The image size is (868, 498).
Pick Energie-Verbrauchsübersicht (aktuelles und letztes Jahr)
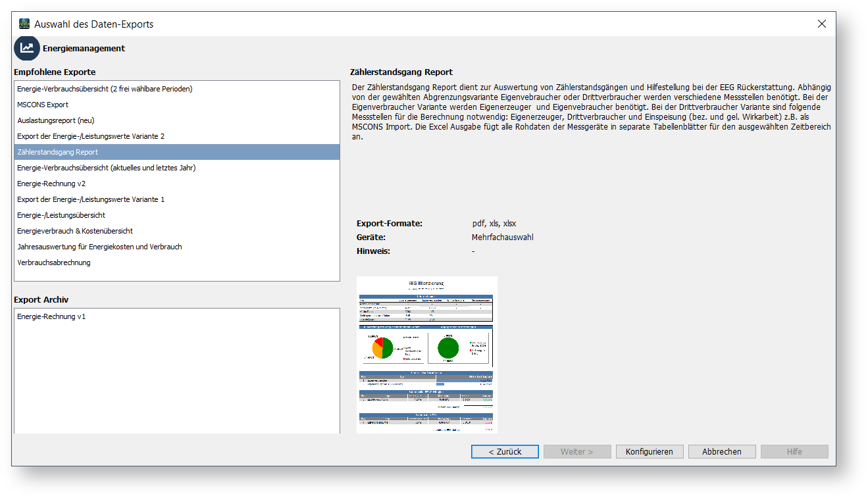pos(107,168)
